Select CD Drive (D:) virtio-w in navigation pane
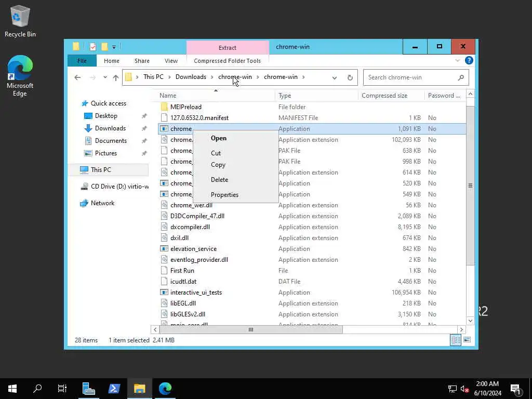 115,187
